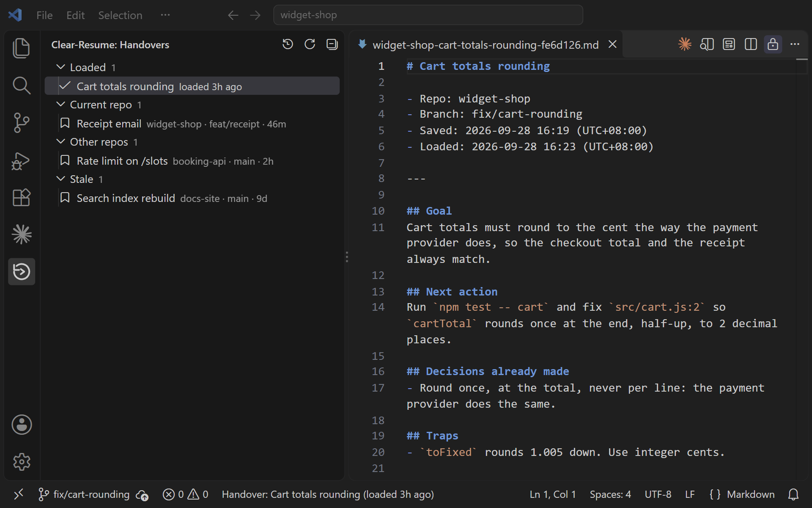The width and height of the screenshot is (812, 508).
Task: Collapse the Stale group
Action: [61, 179]
